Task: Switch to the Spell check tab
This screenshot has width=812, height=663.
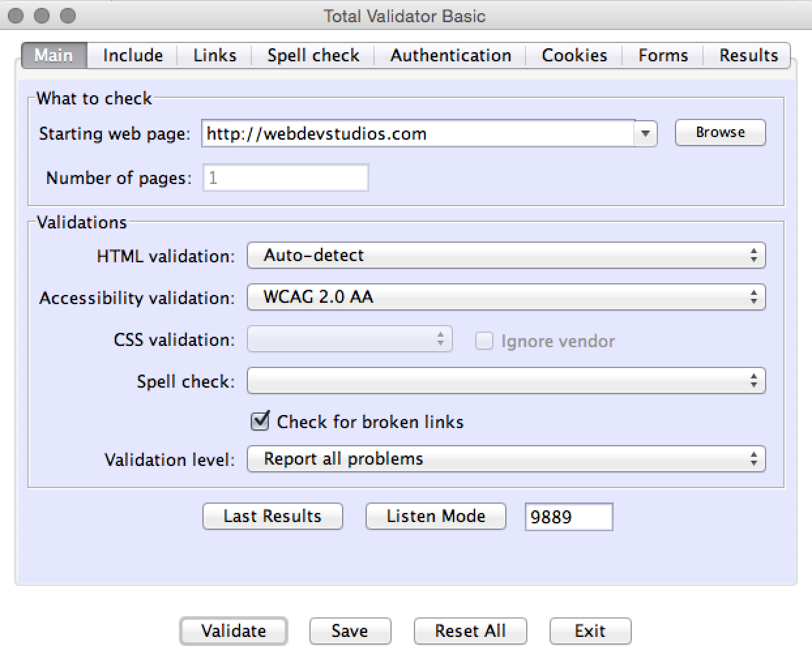Action: tap(313, 55)
